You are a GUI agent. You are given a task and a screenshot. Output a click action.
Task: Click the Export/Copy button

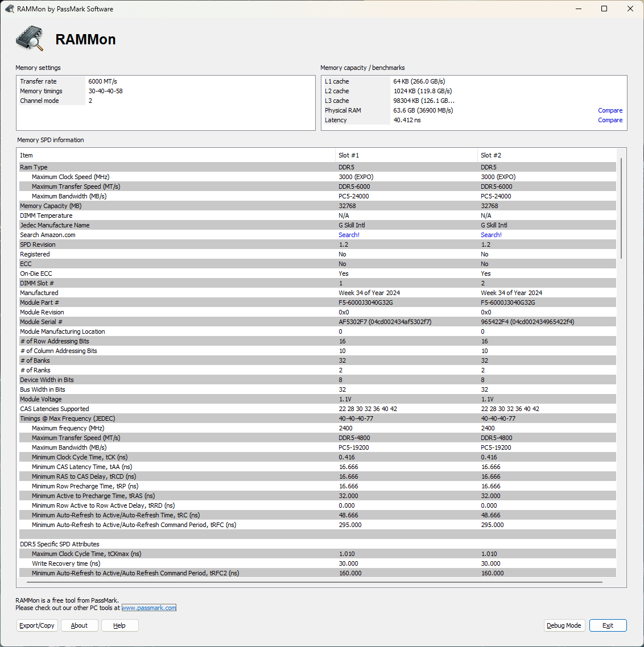(x=37, y=625)
